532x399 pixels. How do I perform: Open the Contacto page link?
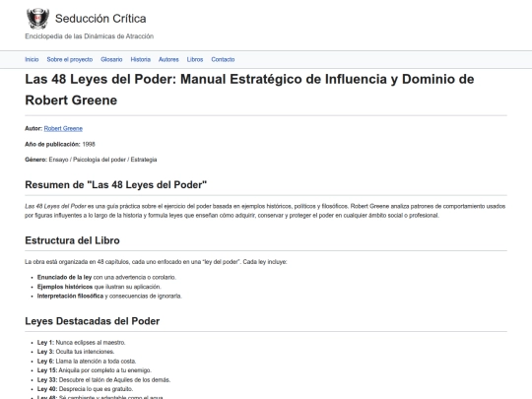point(223,59)
